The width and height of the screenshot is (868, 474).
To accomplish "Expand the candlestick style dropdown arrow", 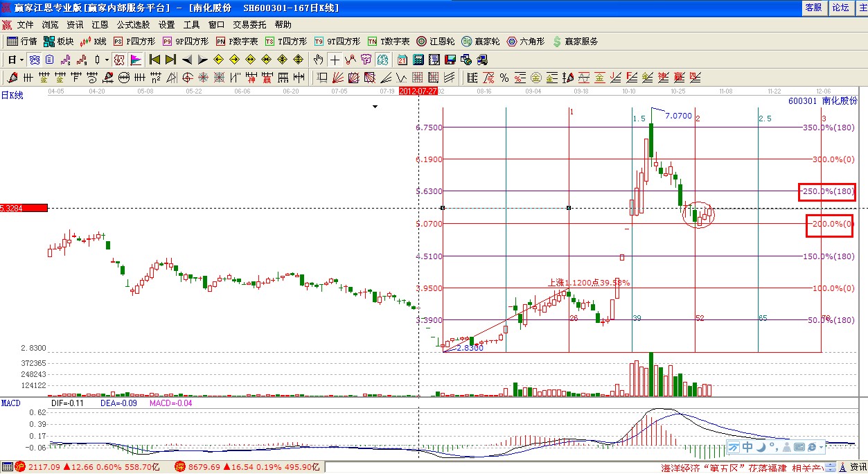I will (x=106, y=60).
